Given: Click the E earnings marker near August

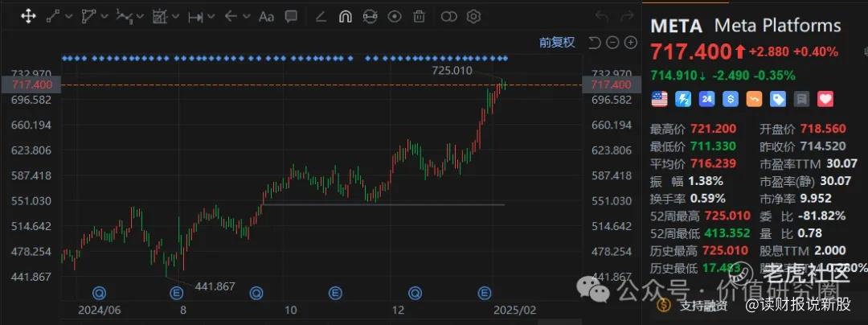Looking at the screenshot, I should (178, 292).
